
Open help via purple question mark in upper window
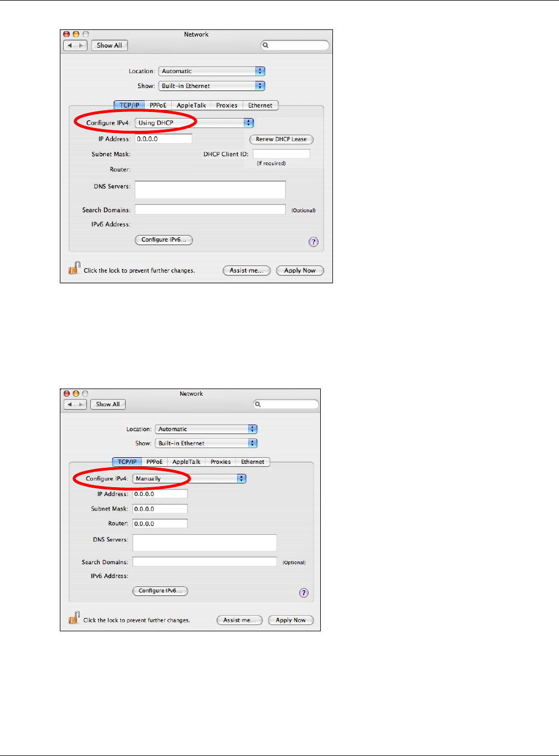click(x=314, y=242)
